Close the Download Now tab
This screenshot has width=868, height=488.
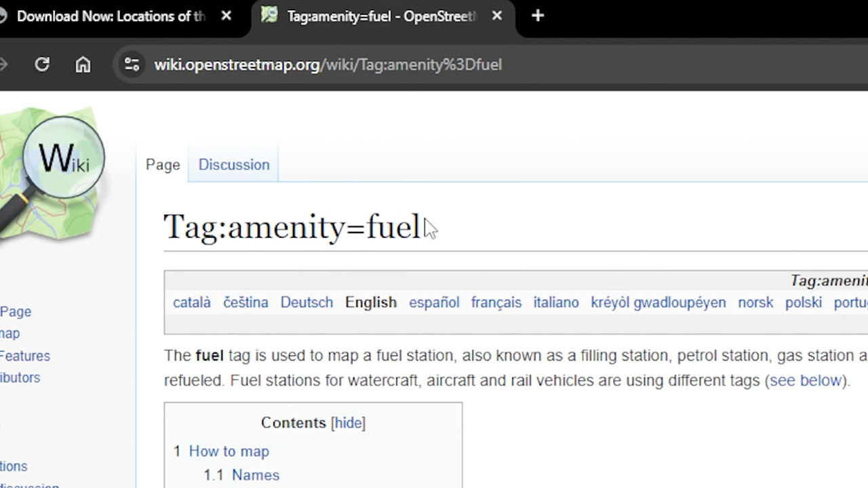[226, 16]
